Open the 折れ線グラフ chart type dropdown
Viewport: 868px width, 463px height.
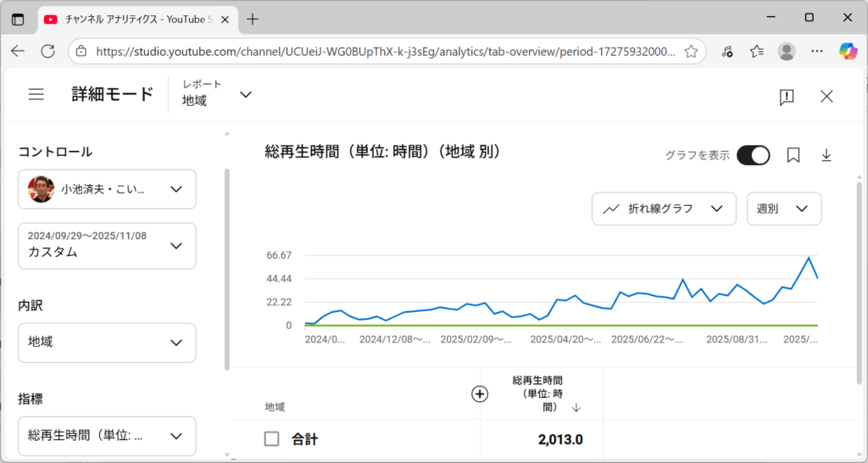click(663, 209)
